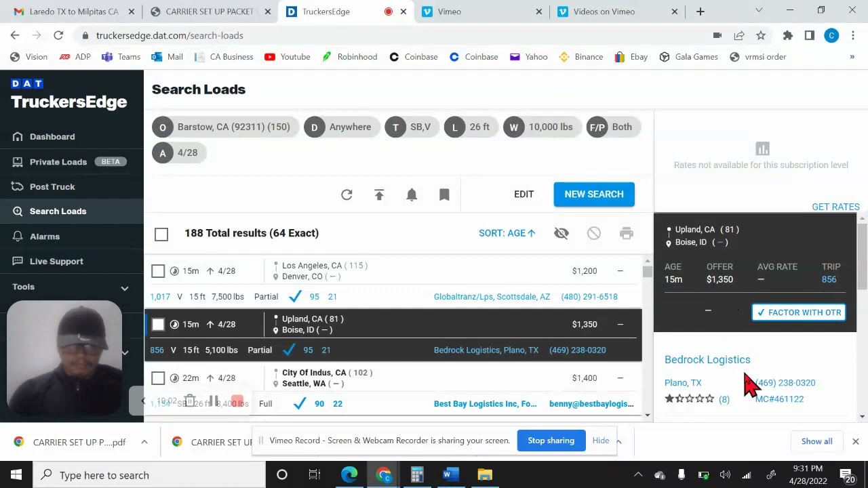The image size is (868, 488).
Task: Open the Bedrock Logistics company link in details
Action: coord(707,360)
